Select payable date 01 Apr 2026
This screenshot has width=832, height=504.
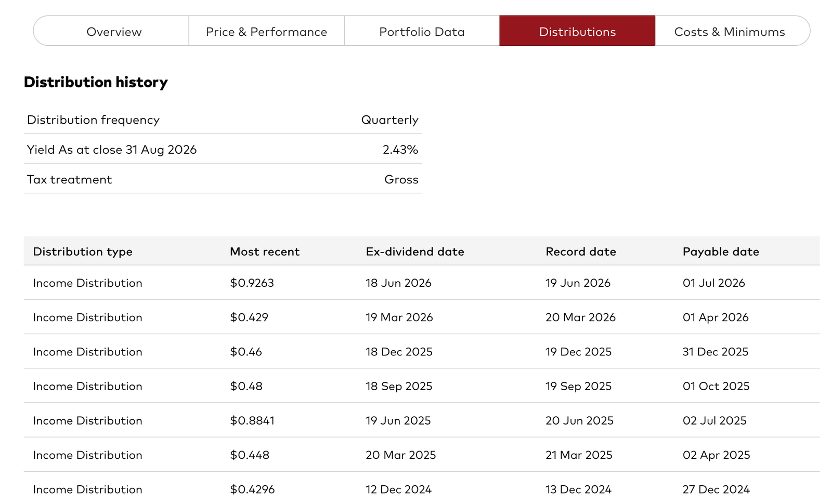click(x=716, y=317)
